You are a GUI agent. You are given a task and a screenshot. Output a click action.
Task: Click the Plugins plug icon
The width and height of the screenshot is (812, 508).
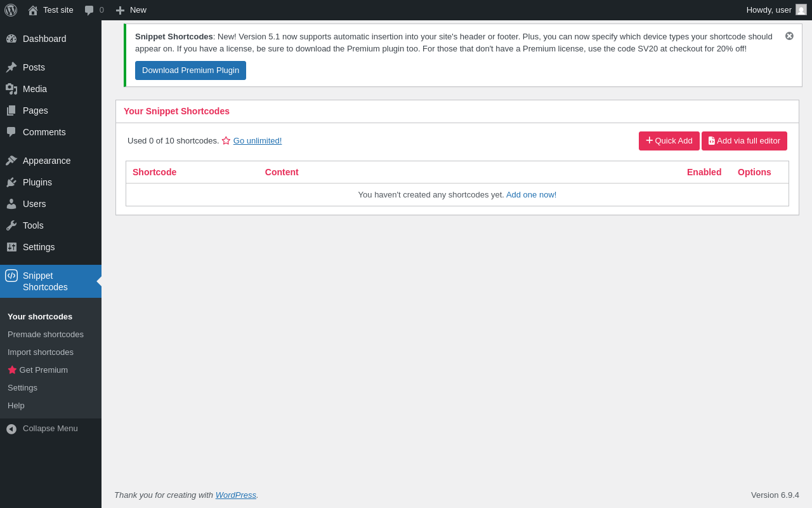[11, 182]
